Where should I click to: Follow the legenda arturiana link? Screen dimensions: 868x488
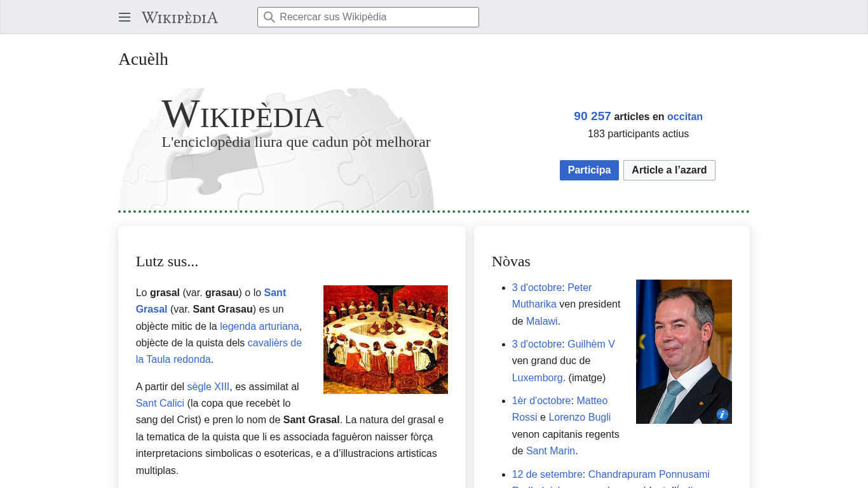259,326
